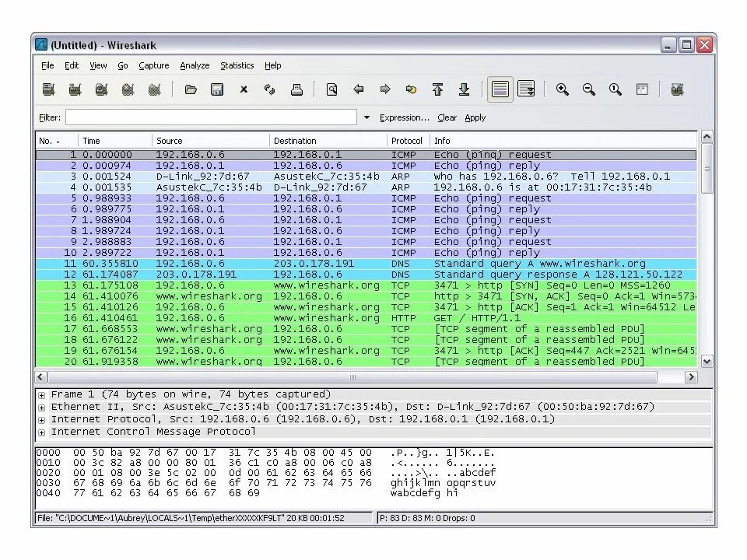The image size is (747, 560).
Task: Start a new live capture
Action: coord(101,89)
